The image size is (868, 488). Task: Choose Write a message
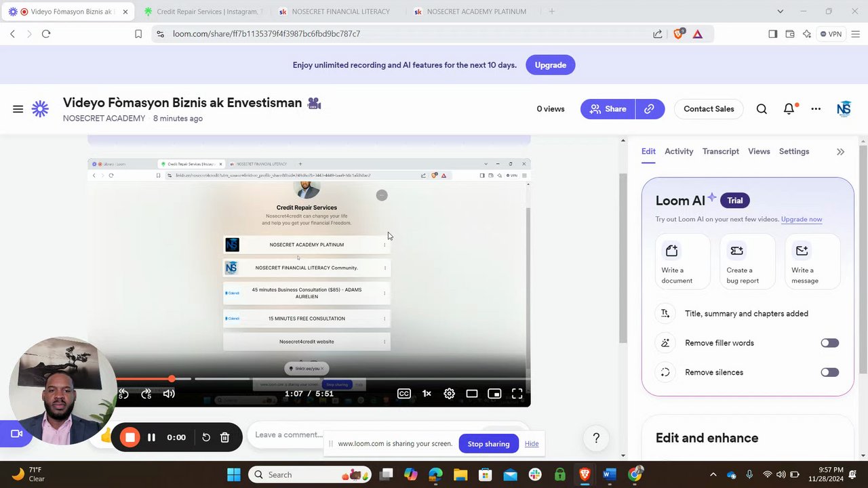(x=812, y=262)
